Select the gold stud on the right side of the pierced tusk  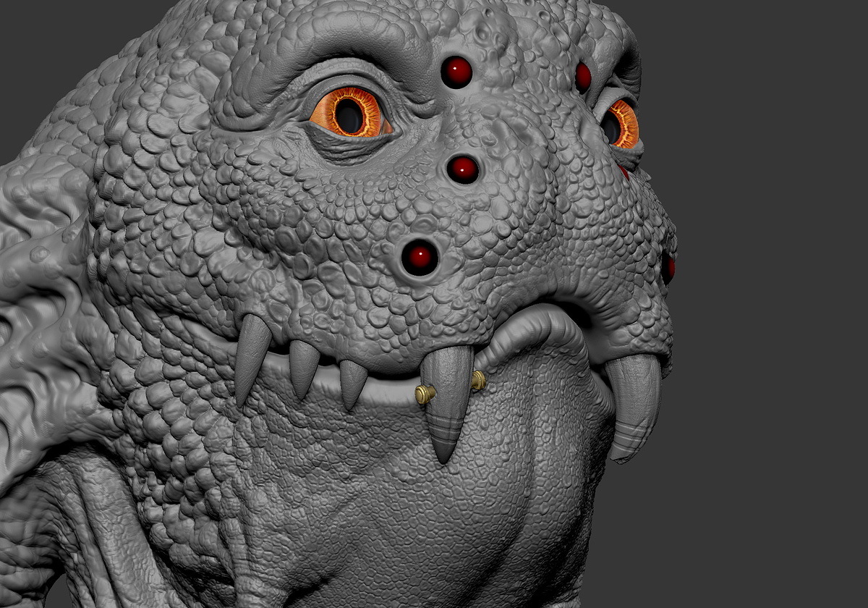478,381
